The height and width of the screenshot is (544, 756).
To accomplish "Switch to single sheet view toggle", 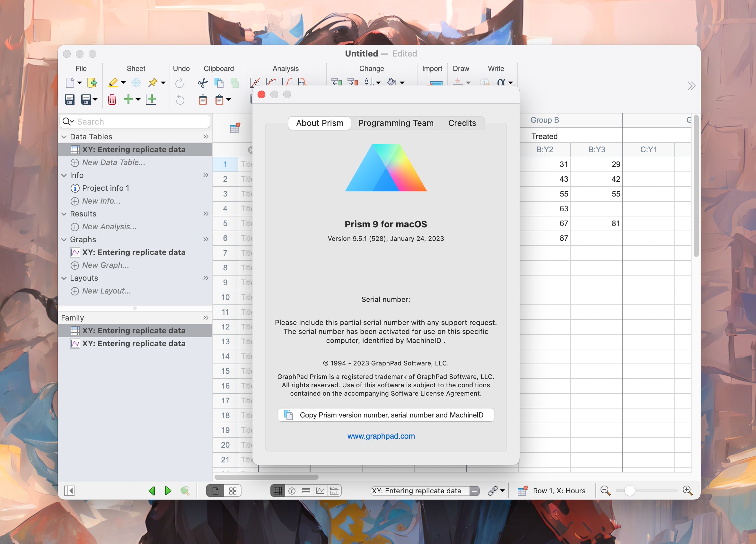I will point(215,491).
